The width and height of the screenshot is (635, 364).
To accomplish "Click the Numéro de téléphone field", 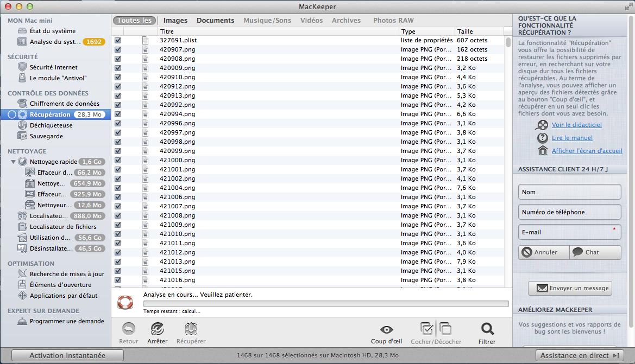I will [x=569, y=212].
